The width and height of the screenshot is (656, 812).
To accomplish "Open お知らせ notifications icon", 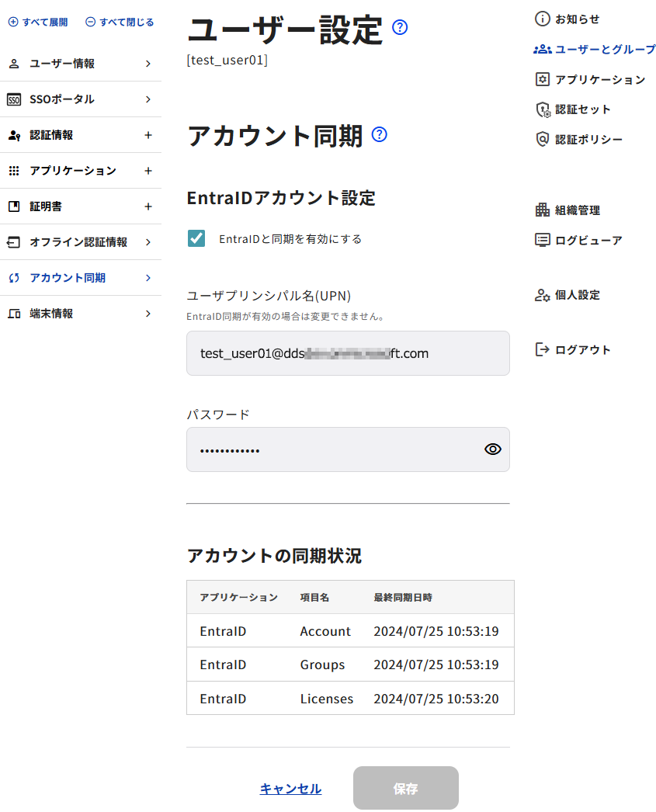I will click(543, 19).
